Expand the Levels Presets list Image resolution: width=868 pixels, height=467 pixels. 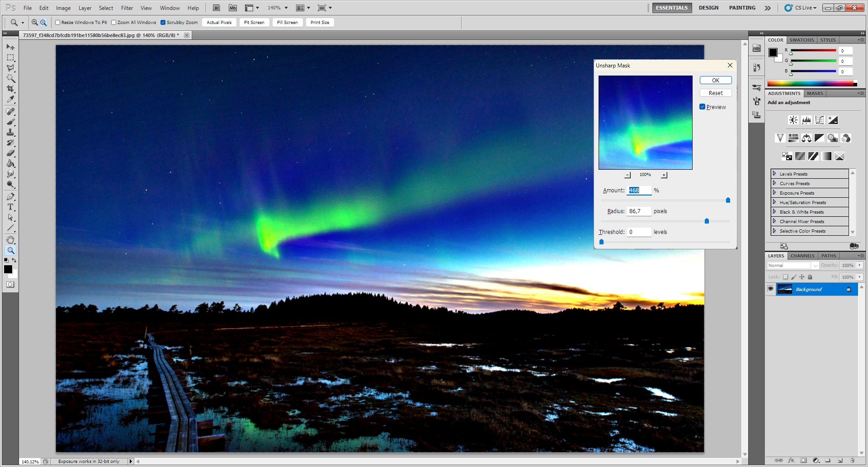click(x=774, y=174)
